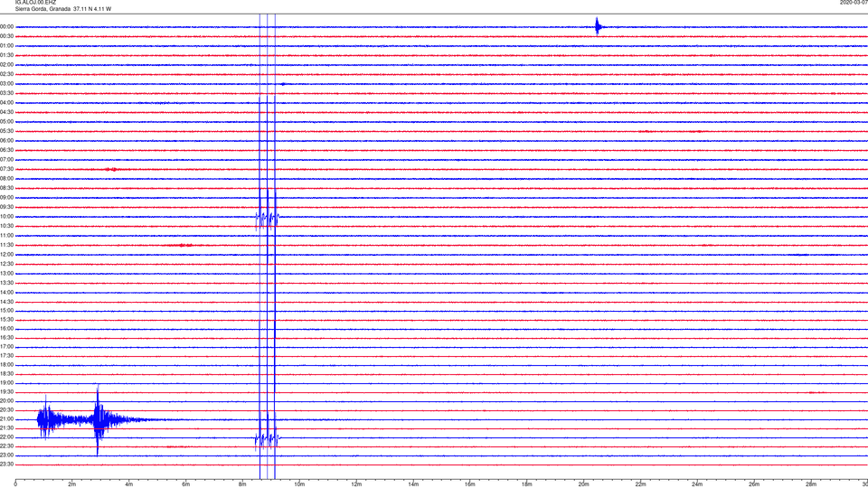868x488 pixels.
Task: Click the small red event on the 07:30 trace
Action: [112, 169]
